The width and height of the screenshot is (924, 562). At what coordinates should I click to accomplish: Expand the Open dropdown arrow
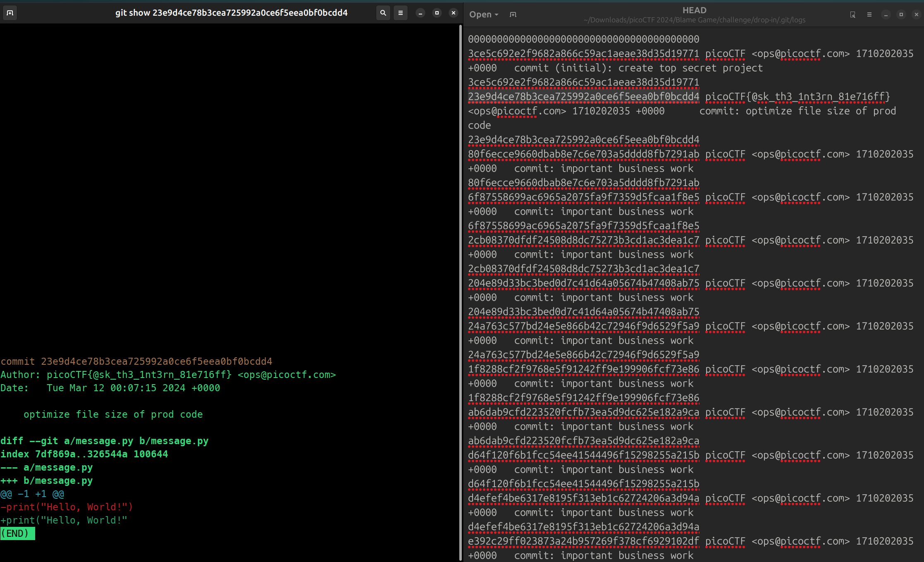tap(497, 14)
